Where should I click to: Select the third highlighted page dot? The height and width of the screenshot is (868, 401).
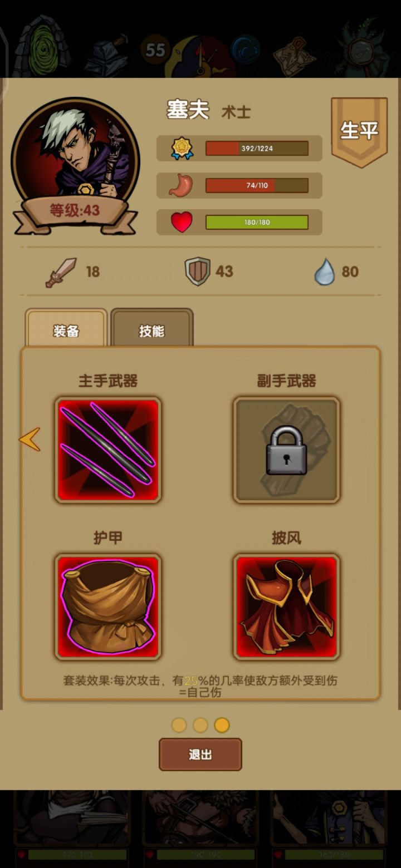(222, 725)
